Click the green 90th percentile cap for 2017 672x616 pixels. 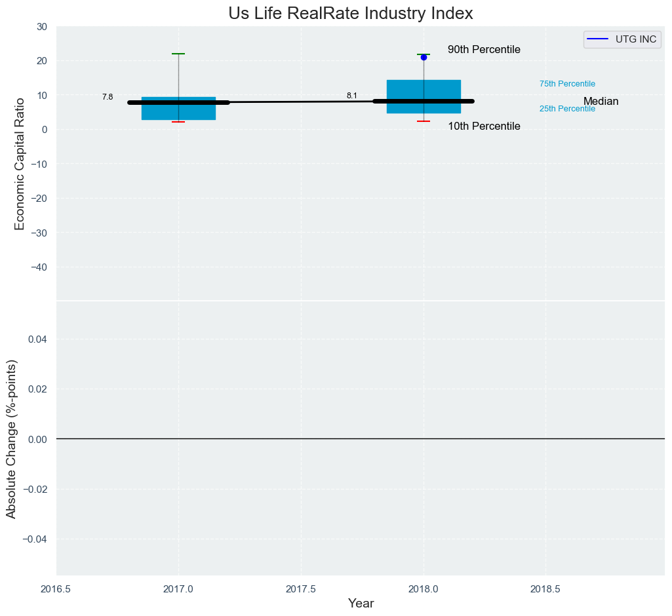pyautogui.click(x=178, y=54)
